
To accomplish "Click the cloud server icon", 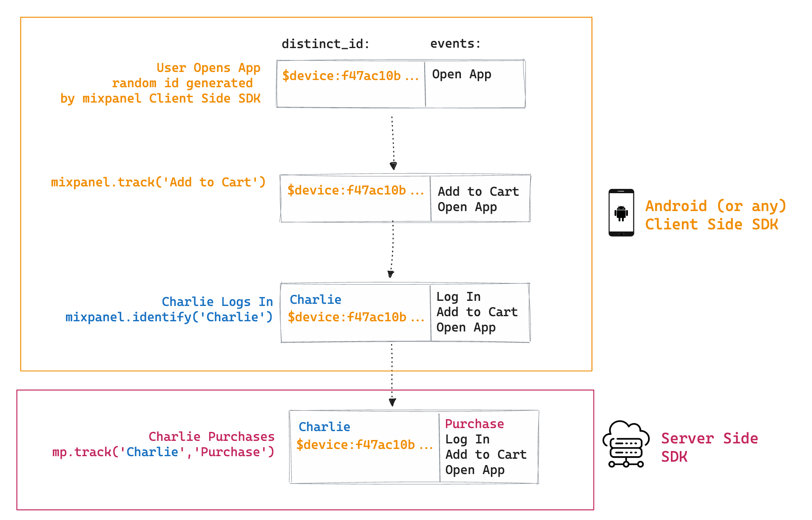I will tap(626, 444).
